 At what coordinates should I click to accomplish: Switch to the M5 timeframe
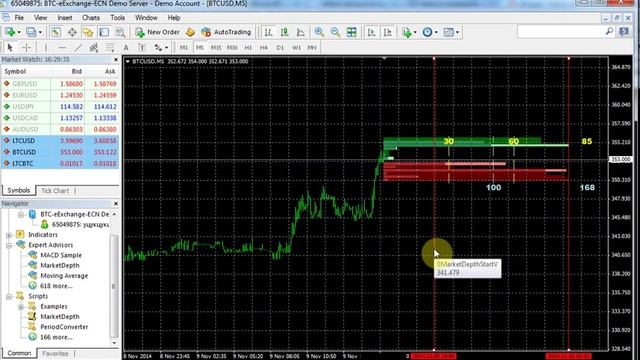[200, 48]
